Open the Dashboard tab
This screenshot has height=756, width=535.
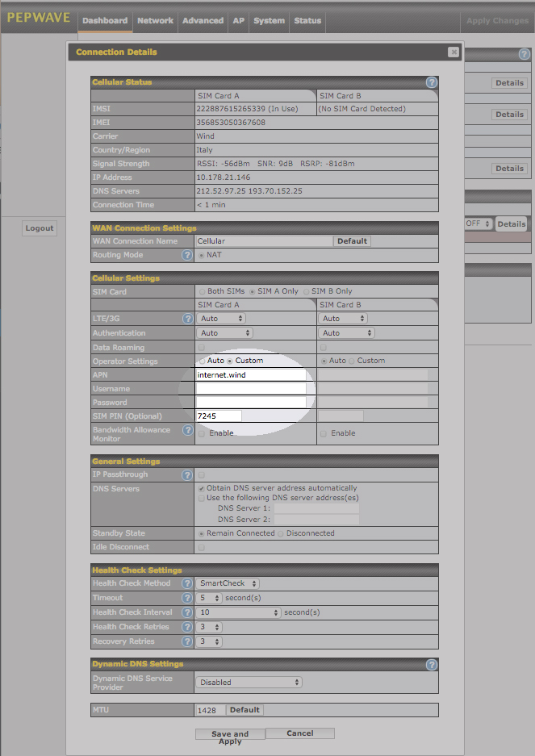[105, 21]
